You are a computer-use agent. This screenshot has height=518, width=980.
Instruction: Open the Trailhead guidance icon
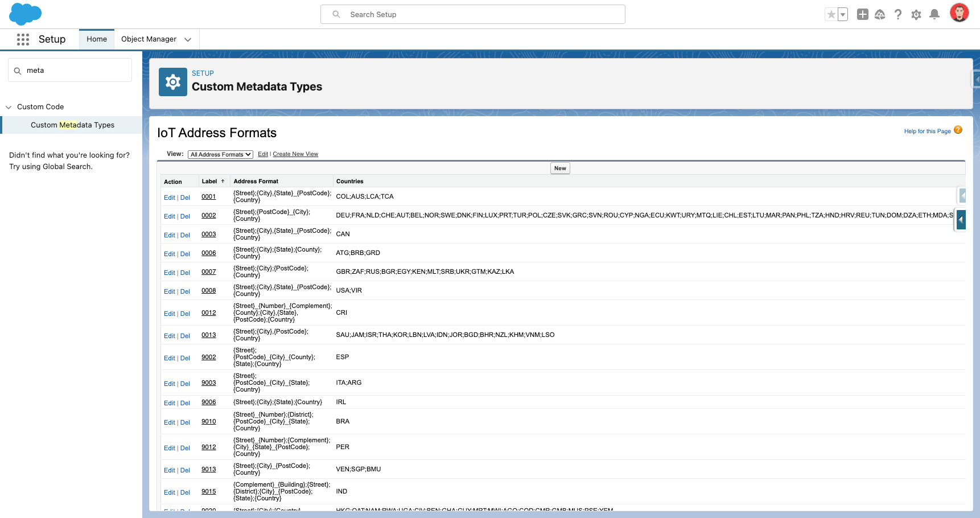point(880,14)
